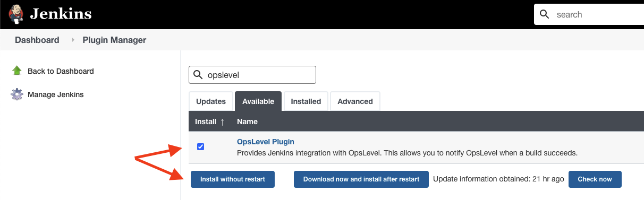This screenshot has width=644, height=200.
Task: Click the magnifier icon in header search
Action: 544,14
